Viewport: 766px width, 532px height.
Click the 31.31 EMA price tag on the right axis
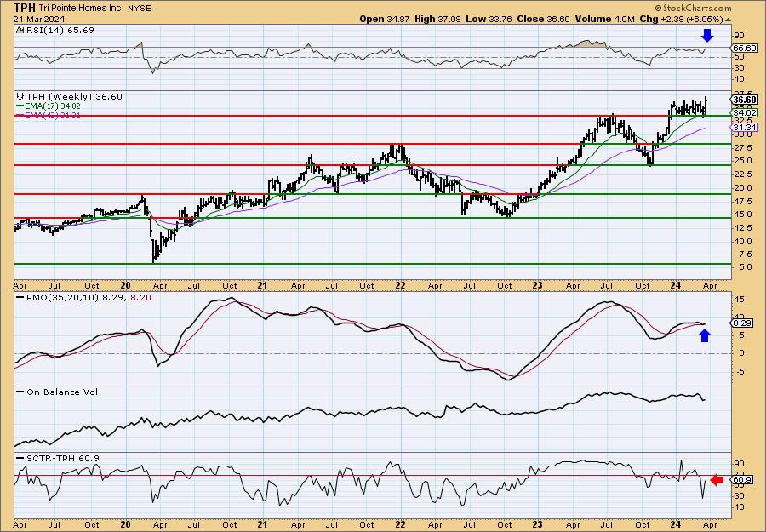(746, 127)
